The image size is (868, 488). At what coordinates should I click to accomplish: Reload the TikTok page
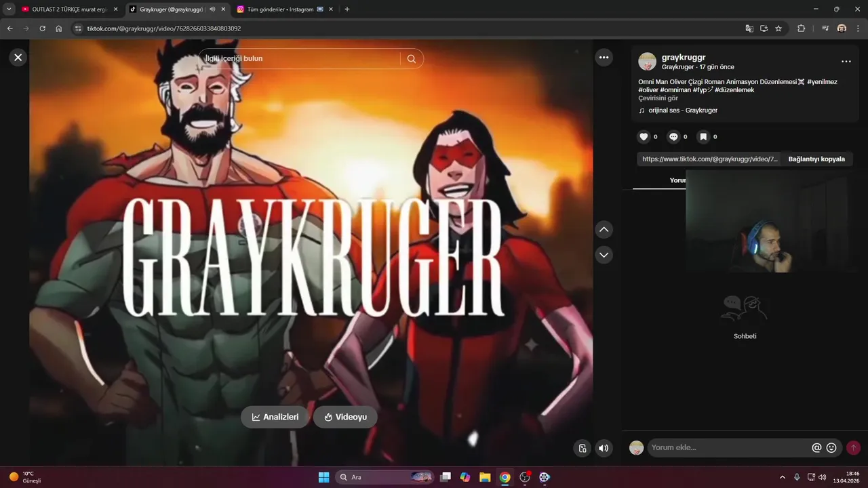click(x=42, y=28)
